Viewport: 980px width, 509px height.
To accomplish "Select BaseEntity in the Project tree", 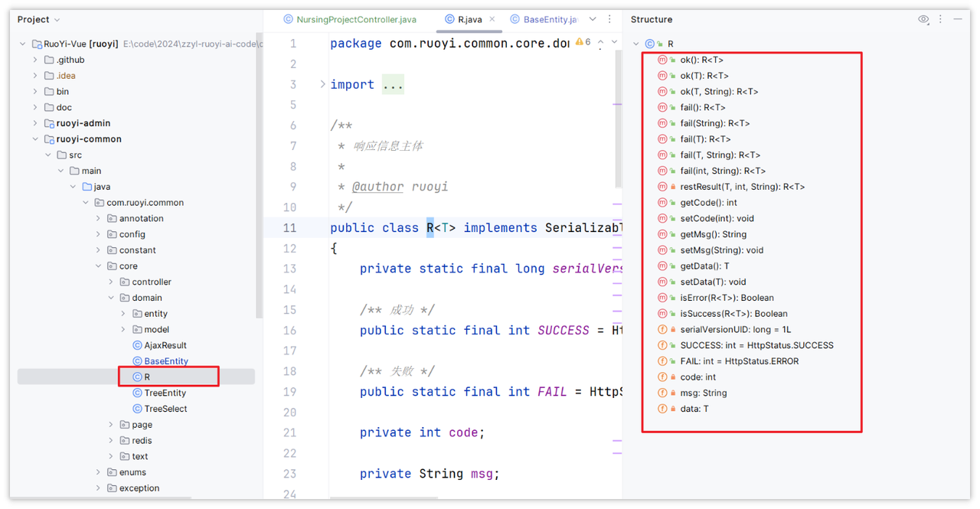I will (x=166, y=361).
